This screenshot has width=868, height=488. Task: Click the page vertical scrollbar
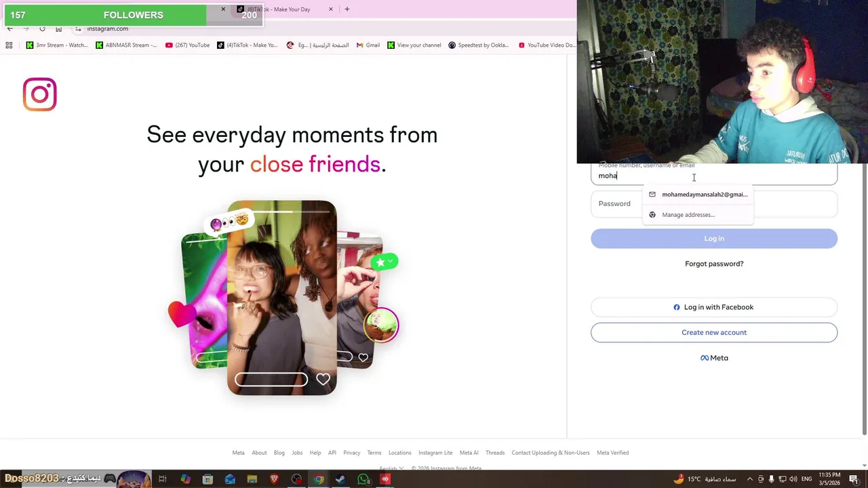[x=864, y=298]
